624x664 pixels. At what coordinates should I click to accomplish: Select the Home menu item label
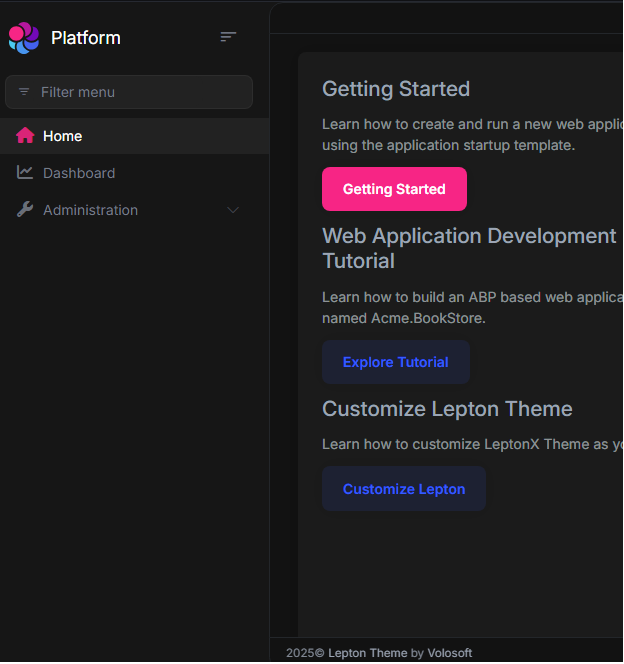point(63,136)
